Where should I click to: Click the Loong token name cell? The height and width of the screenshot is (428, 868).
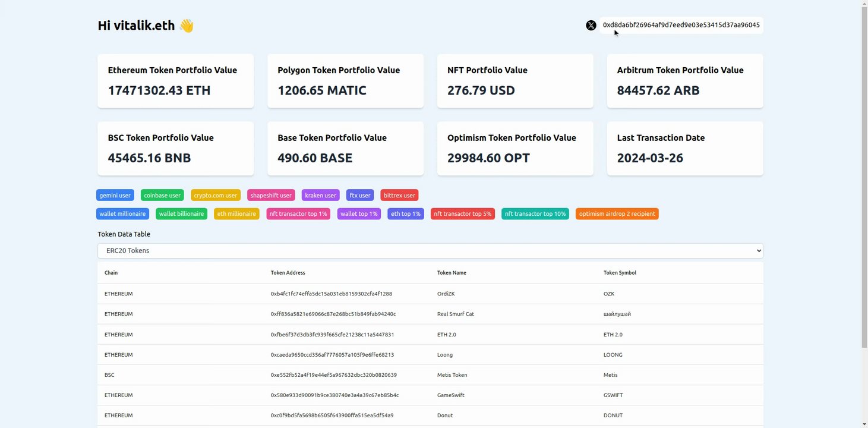[445, 355]
